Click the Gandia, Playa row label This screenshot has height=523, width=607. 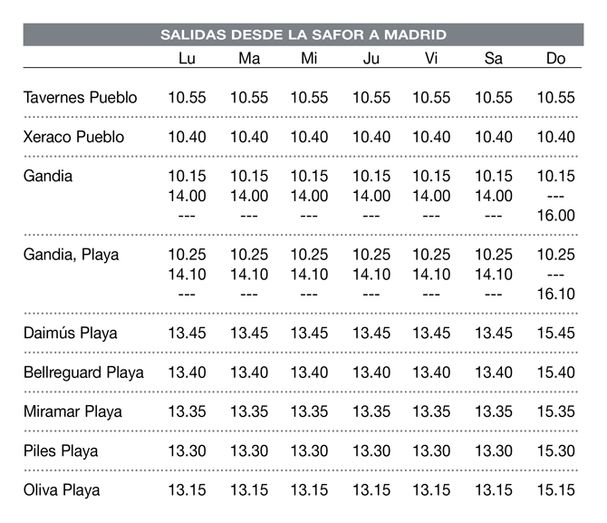[71, 255]
